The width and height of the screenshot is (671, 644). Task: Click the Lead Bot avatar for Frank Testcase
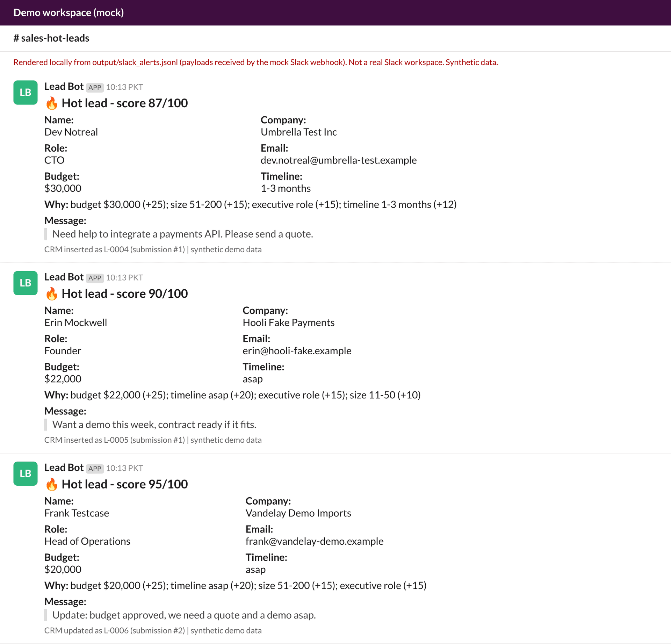click(26, 473)
